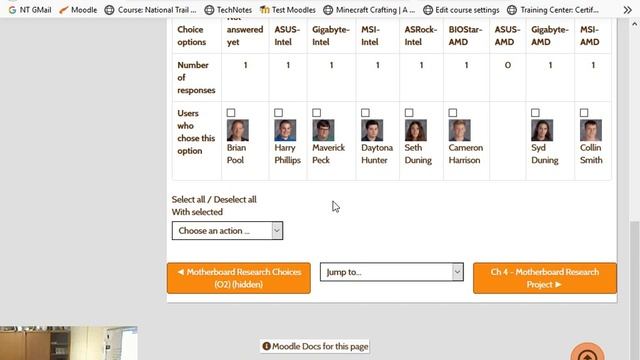Viewport: 640px width, 360px height.
Task: Open the TechNotes bookmark
Action: [x=228, y=10]
